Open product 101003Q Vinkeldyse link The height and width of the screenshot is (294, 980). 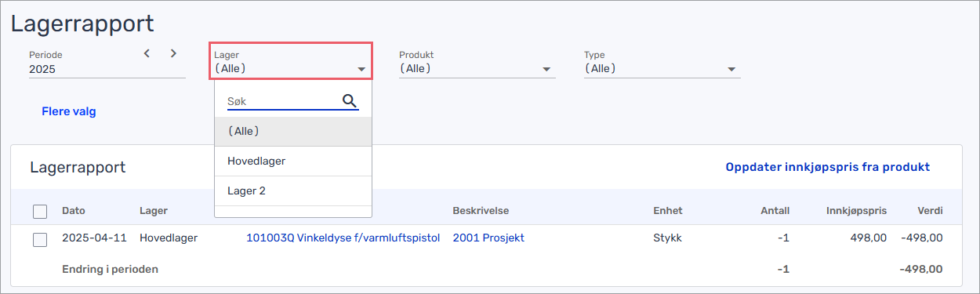(343, 238)
